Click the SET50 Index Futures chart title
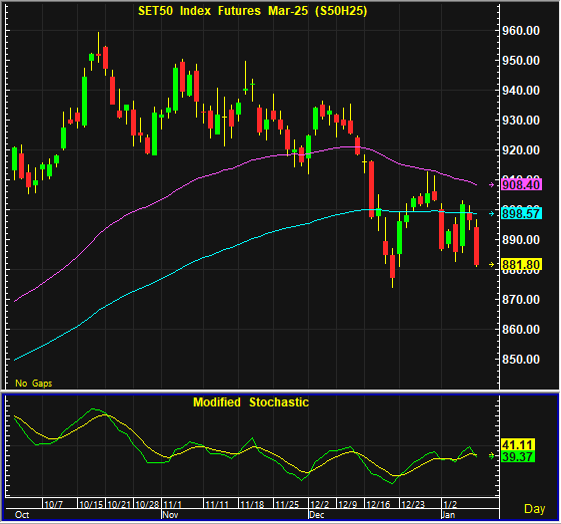 pos(253,11)
